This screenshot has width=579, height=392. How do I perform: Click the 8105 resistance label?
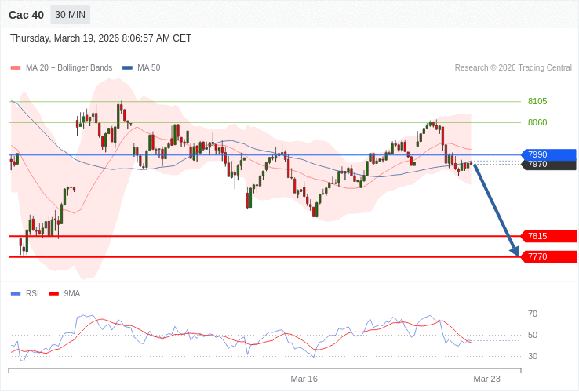click(537, 101)
